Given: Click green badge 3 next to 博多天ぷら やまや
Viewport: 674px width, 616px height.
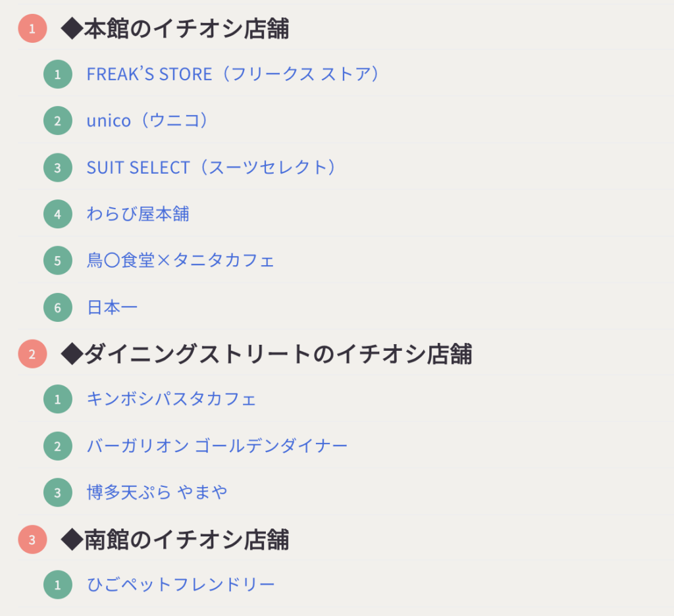Looking at the screenshot, I should tap(58, 492).
